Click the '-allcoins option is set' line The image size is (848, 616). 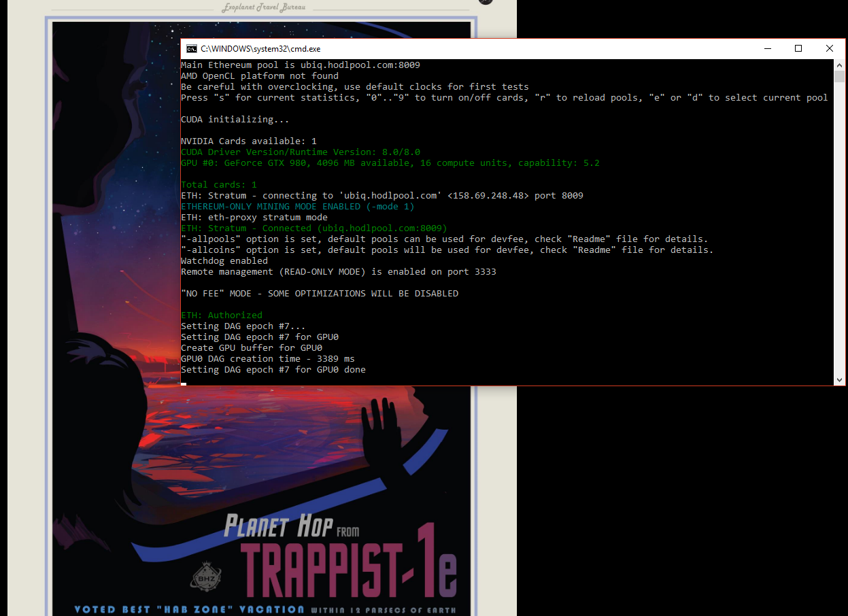[x=447, y=250]
